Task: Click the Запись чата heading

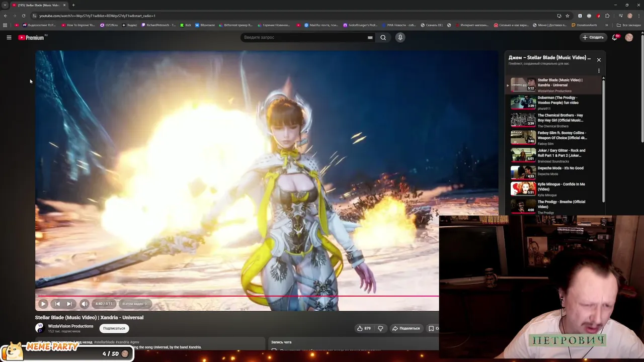Action: click(281, 342)
